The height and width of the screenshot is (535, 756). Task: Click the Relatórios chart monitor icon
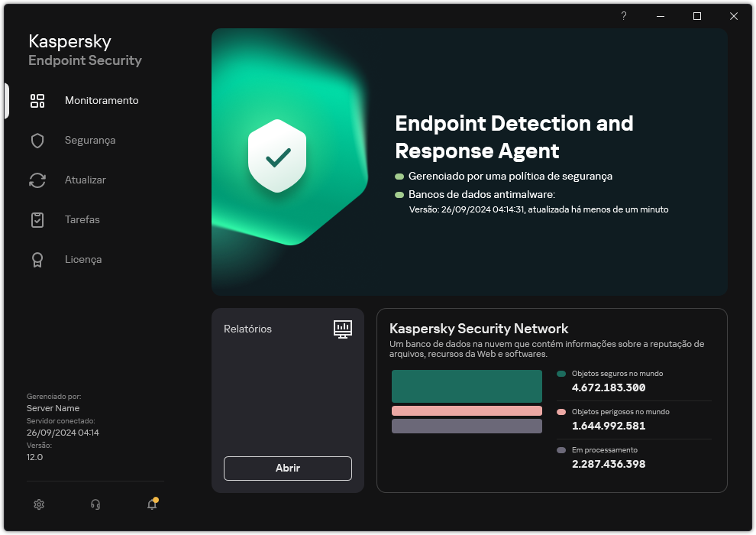(x=343, y=329)
